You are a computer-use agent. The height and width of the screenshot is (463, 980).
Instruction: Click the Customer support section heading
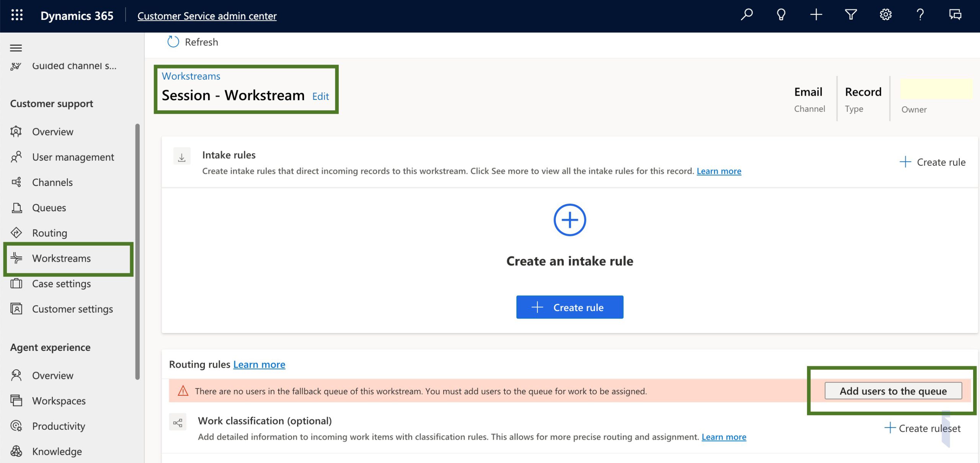pyautogui.click(x=52, y=104)
